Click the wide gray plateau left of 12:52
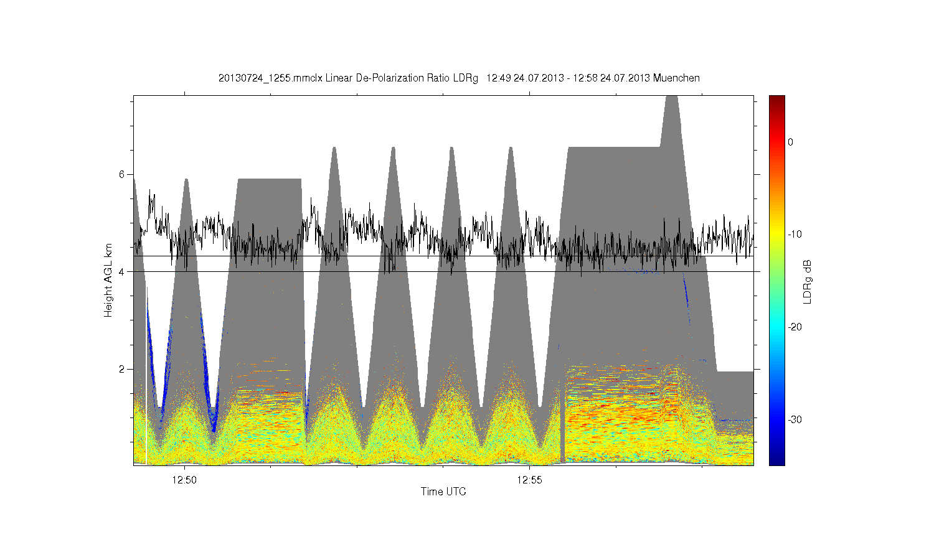The height and width of the screenshot is (560, 934). point(270,205)
